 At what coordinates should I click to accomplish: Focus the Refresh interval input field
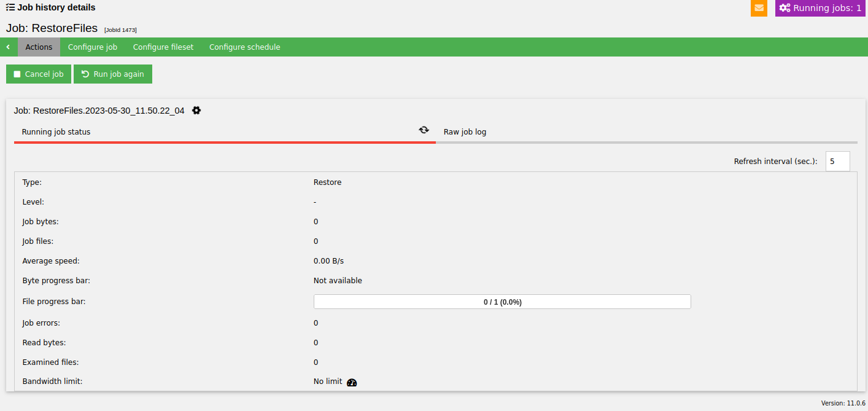(x=837, y=162)
